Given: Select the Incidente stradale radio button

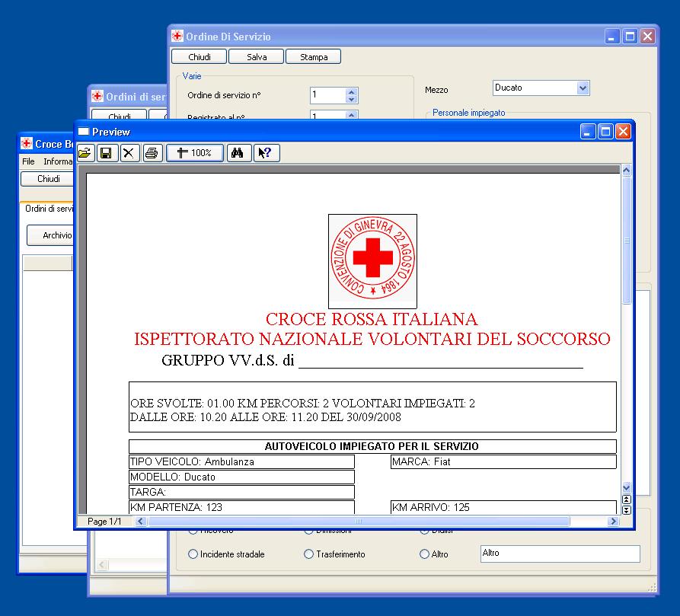Looking at the screenshot, I should [x=193, y=554].
